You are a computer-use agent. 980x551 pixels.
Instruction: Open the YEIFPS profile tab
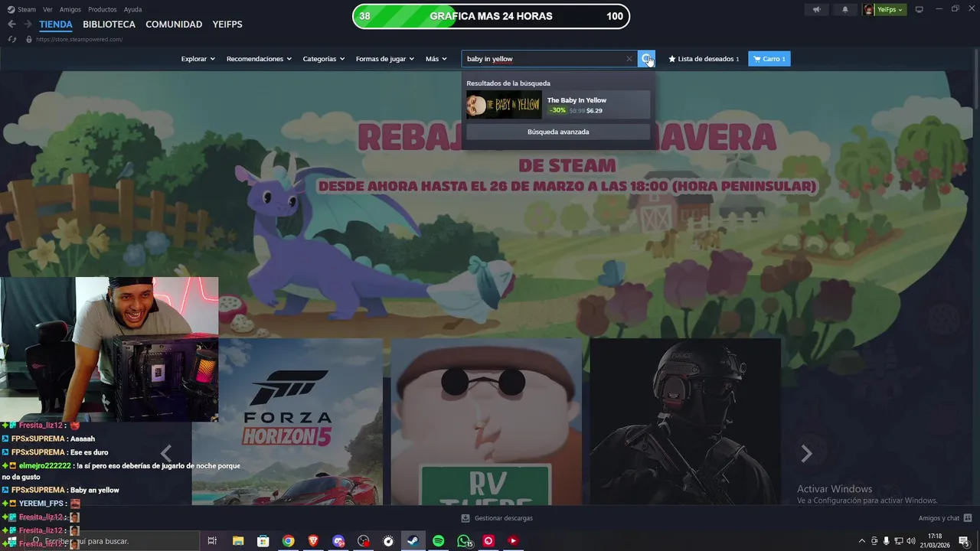point(227,24)
